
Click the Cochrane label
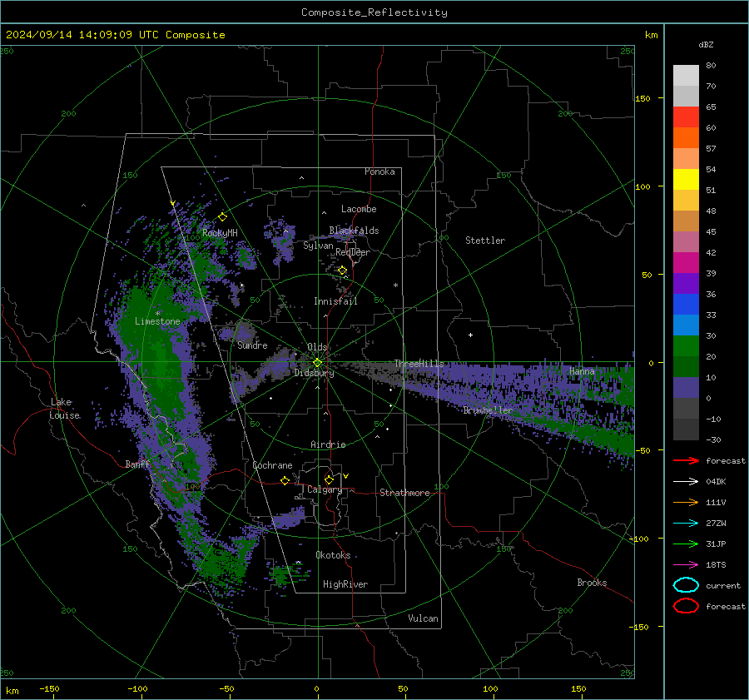click(272, 465)
